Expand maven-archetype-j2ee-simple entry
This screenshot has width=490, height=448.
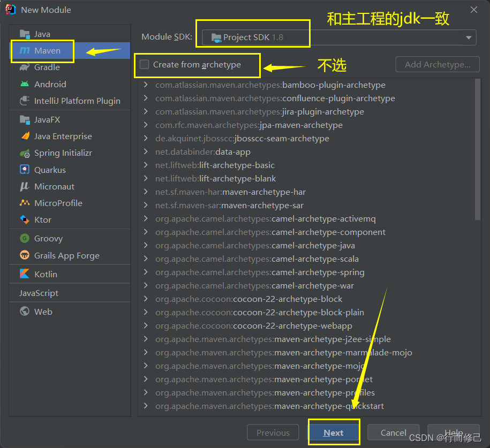146,339
